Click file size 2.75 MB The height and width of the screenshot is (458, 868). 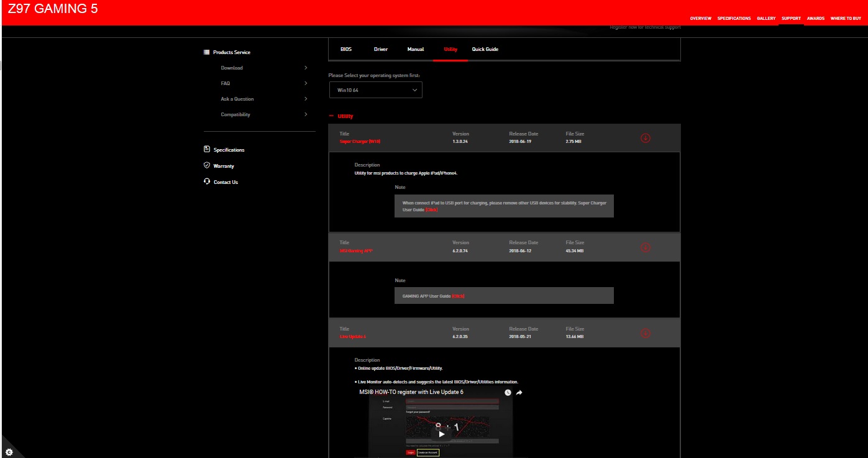(x=574, y=142)
